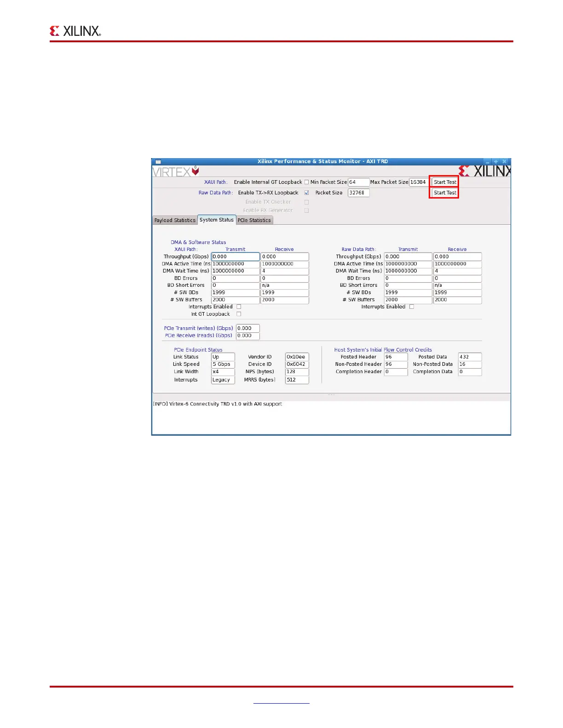Click the 'DMA & Software Status' heading

coord(198,242)
